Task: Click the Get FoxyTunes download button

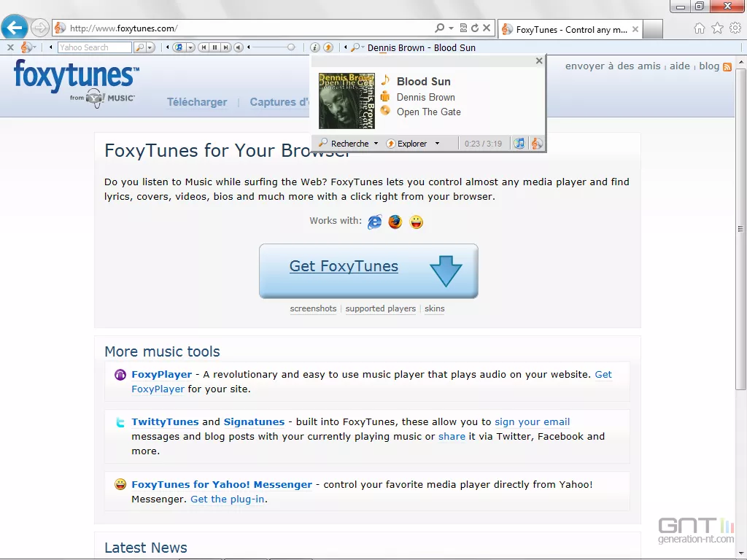Action: [x=368, y=271]
